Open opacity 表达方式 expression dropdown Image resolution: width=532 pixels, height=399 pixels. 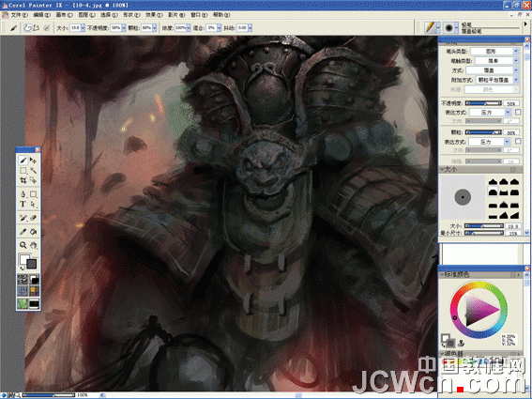tap(490, 112)
